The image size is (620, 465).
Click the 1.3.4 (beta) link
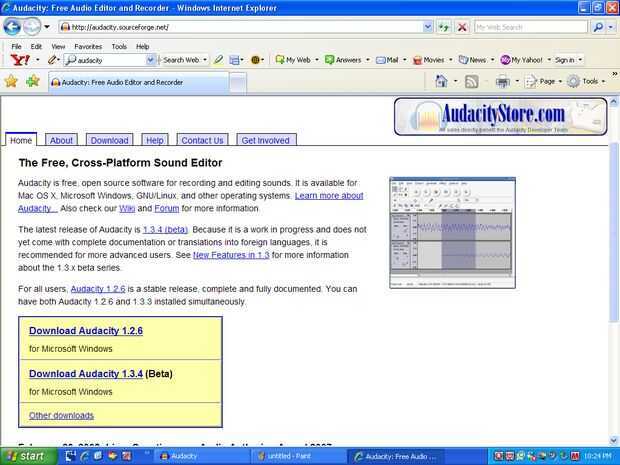(x=165, y=230)
